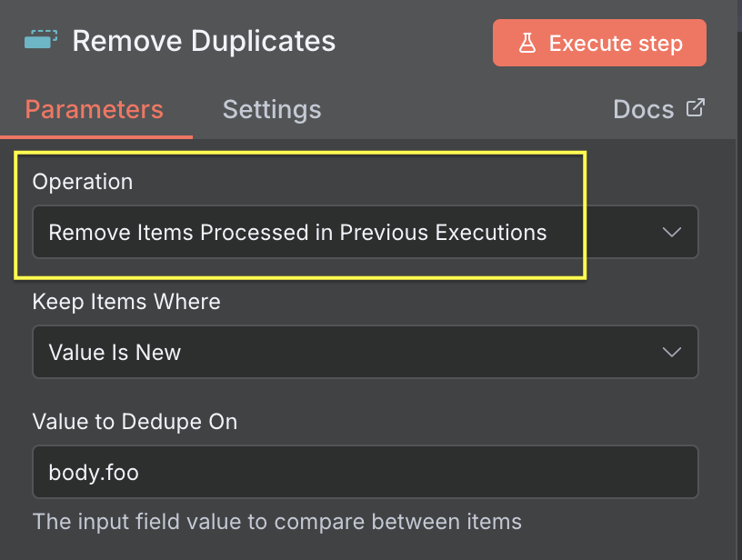Image resolution: width=742 pixels, height=560 pixels.
Task: Click the Value to Dedupe On input
Action: click(364, 472)
